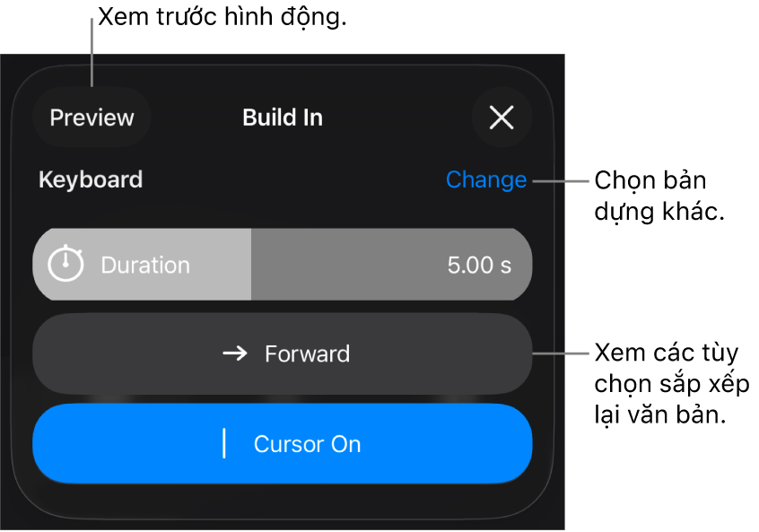Open the Forward direction selector
The height and width of the screenshot is (532, 759).
tap(283, 353)
